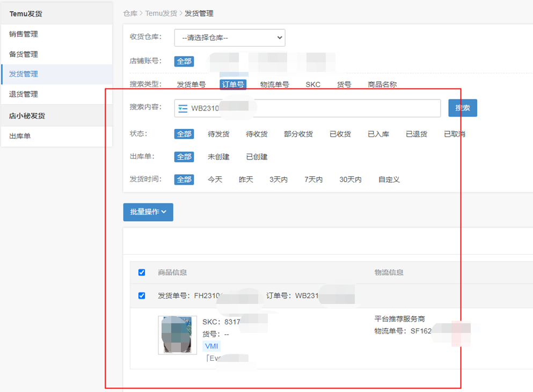Set search type to 订单号
Viewport: 533px width, 392px height.
(233, 85)
